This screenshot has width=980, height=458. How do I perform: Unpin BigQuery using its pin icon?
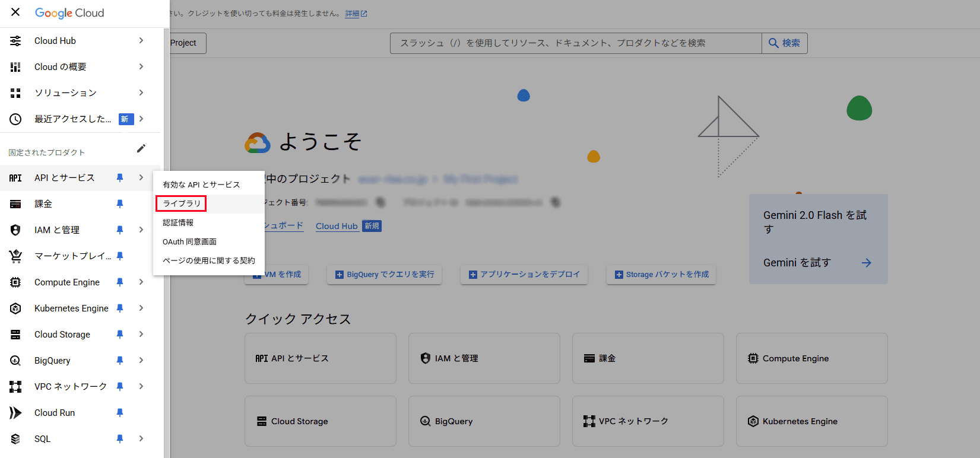coord(120,360)
